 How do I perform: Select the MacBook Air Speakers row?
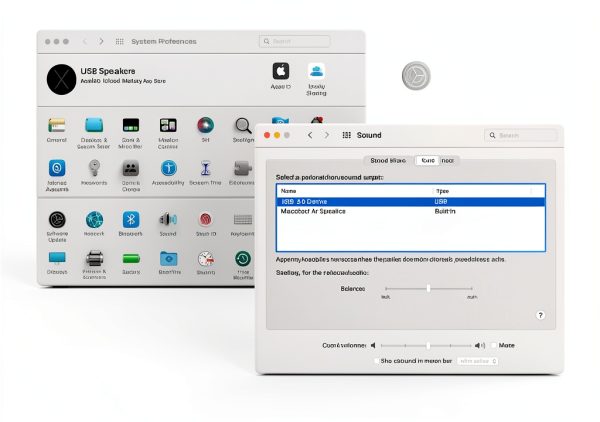(411, 211)
